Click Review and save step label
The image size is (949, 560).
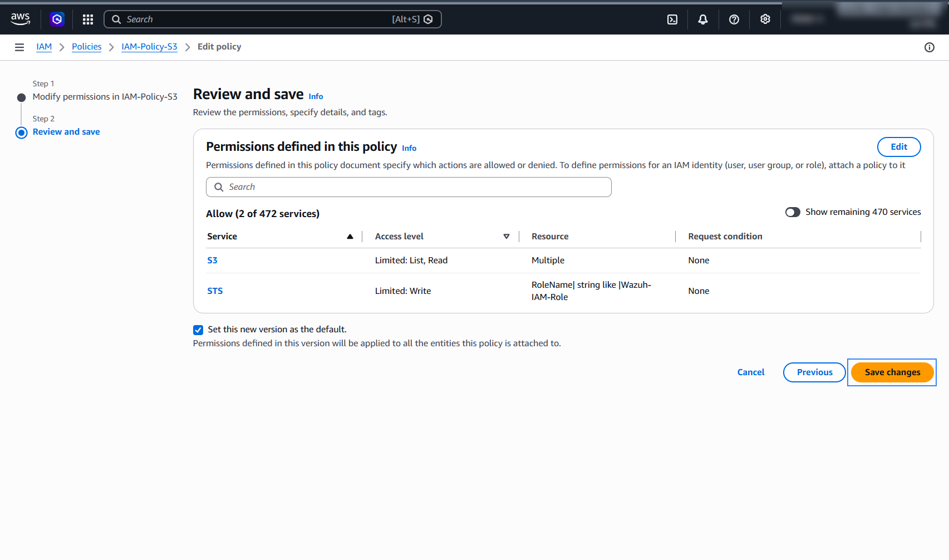click(x=66, y=132)
